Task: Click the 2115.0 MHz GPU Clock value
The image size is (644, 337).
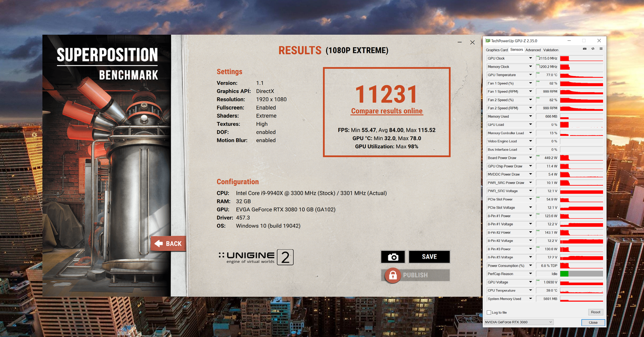Action: coord(547,58)
